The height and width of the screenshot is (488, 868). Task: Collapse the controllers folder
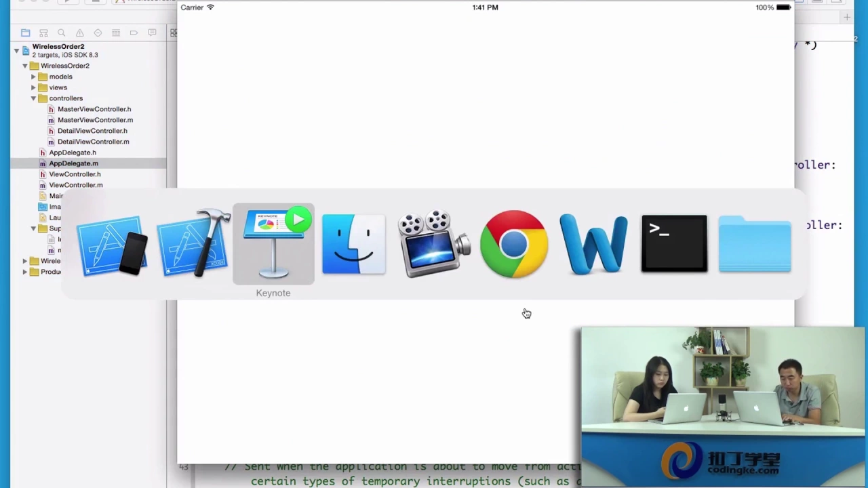pos(33,98)
